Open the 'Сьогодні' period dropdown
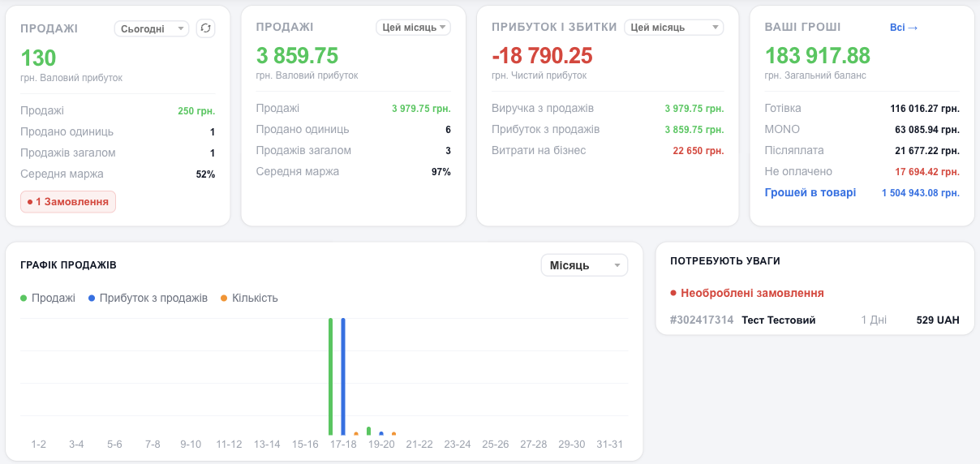 [x=152, y=28]
